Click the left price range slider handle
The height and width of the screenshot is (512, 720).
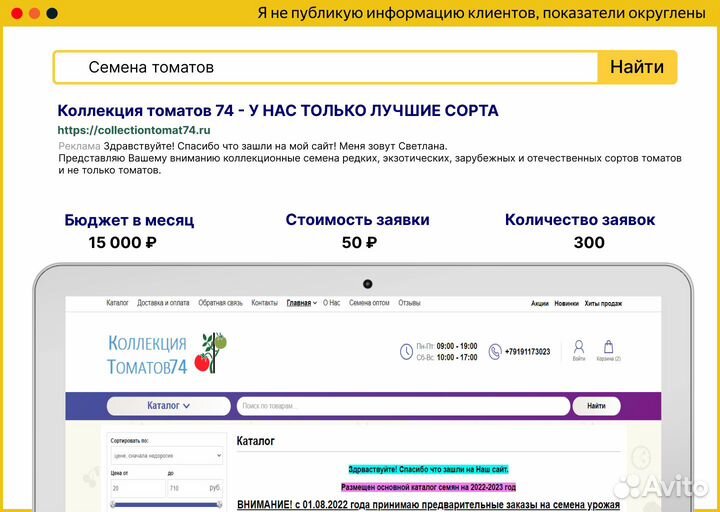pos(113,505)
